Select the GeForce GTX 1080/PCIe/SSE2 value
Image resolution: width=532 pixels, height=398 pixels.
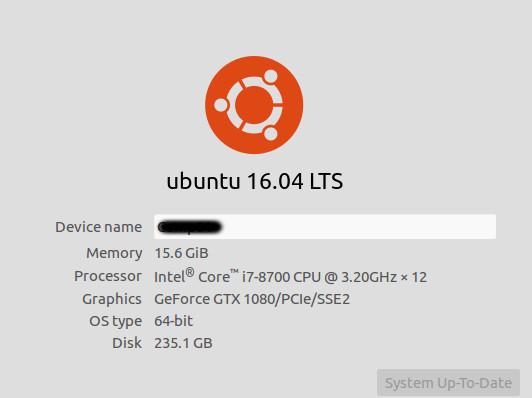252,299
